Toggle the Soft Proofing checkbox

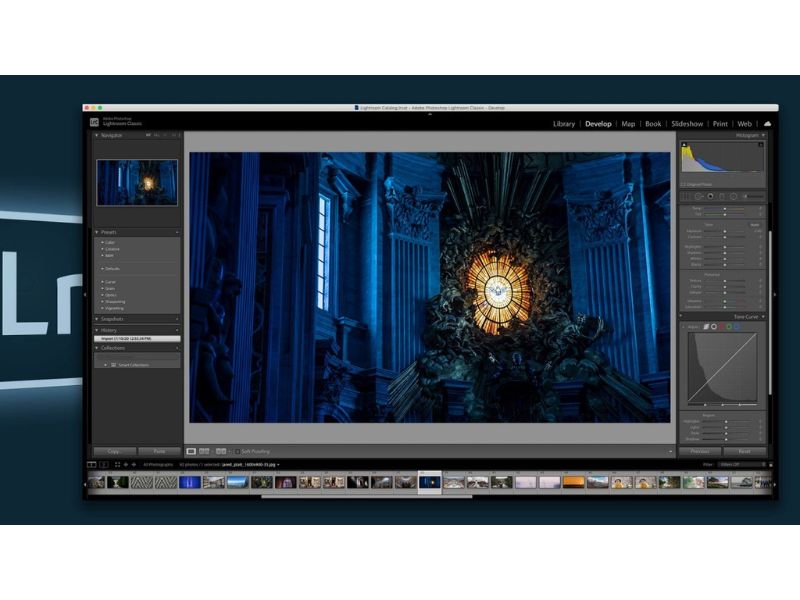237,452
